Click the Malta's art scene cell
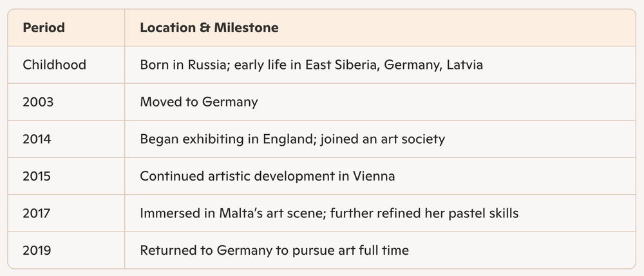The width and height of the screenshot is (644, 276). click(x=381, y=213)
